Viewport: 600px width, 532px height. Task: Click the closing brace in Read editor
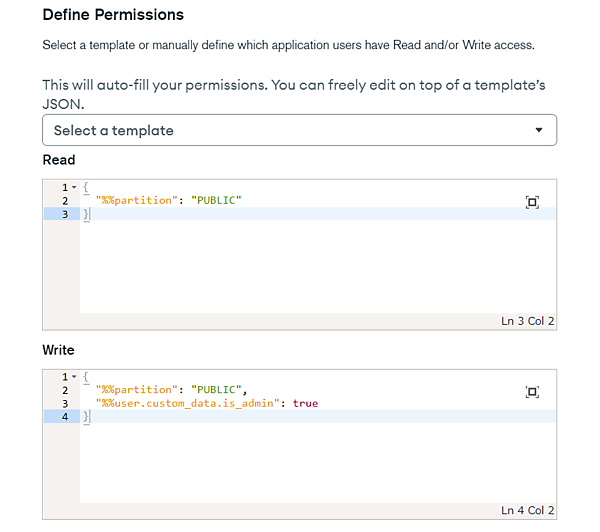[x=86, y=214]
